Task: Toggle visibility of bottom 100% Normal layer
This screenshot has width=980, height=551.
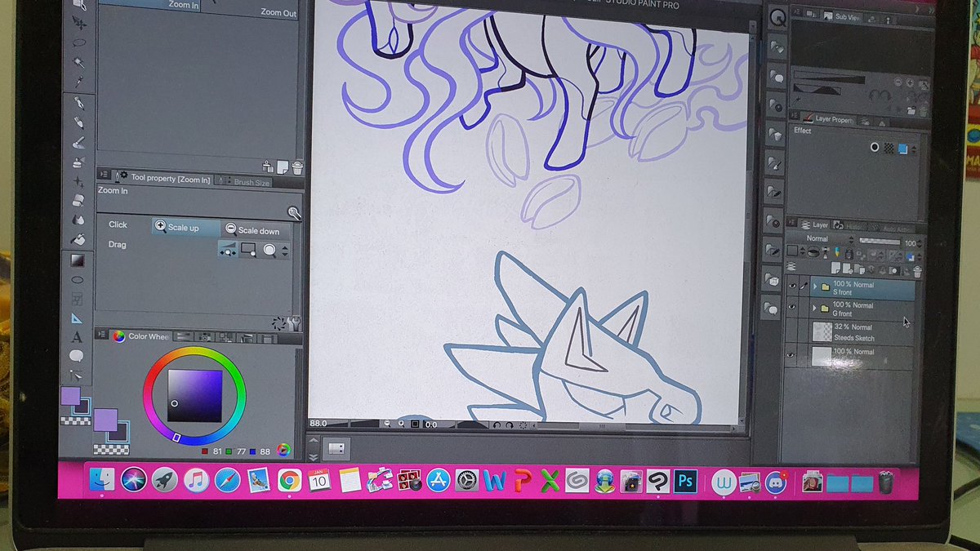Action: point(791,355)
